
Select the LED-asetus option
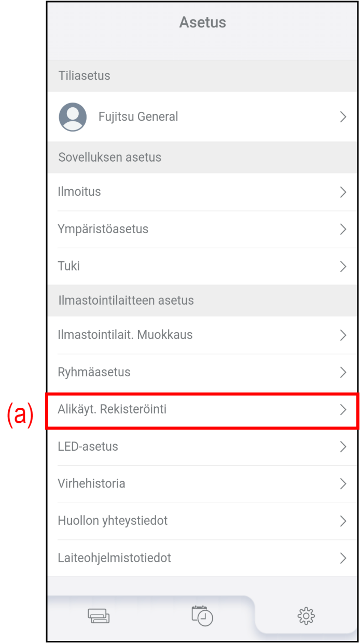pos(88,447)
